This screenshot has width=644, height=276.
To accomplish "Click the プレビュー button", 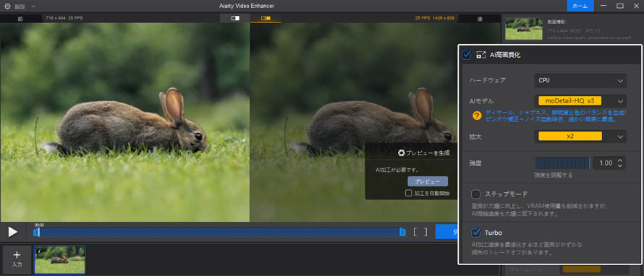I will 428,181.
